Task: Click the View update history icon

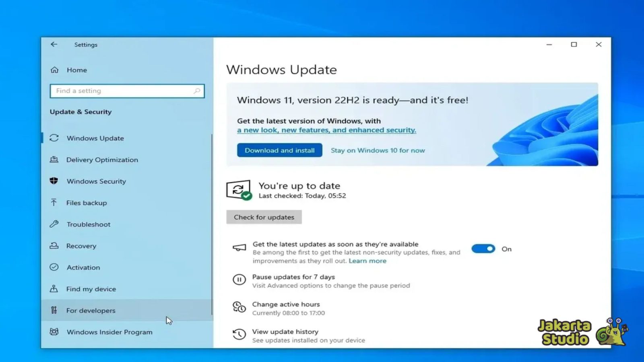Action: [239, 334]
